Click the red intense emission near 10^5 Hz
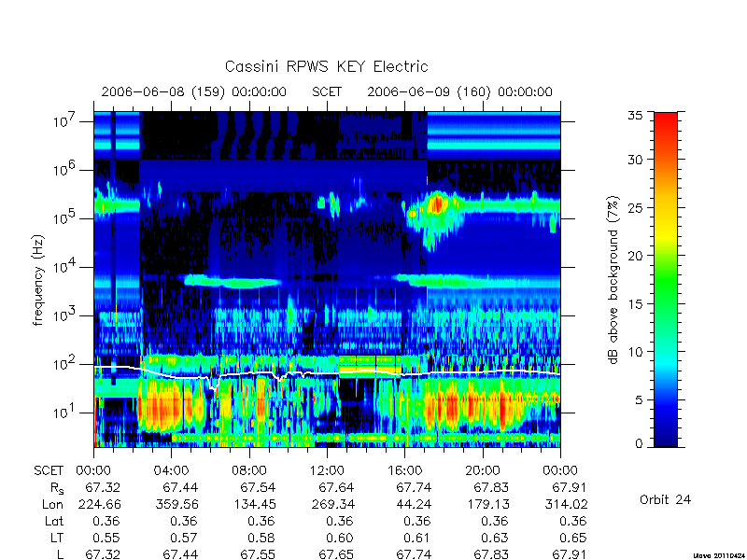The height and width of the screenshot is (560, 747). point(435,204)
